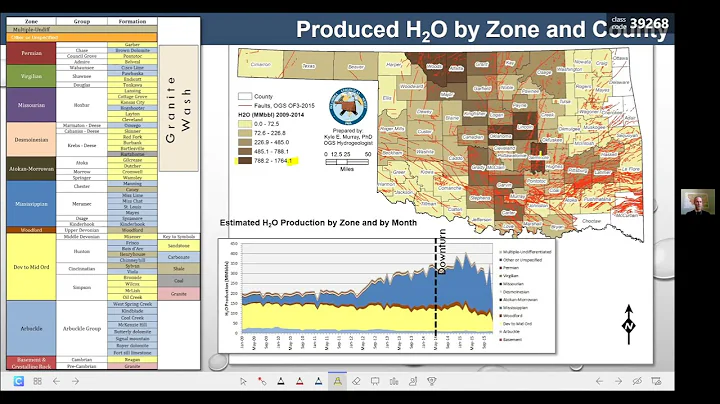
Task: Go to next slide arrow near eye icon
Action: point(618,381)
